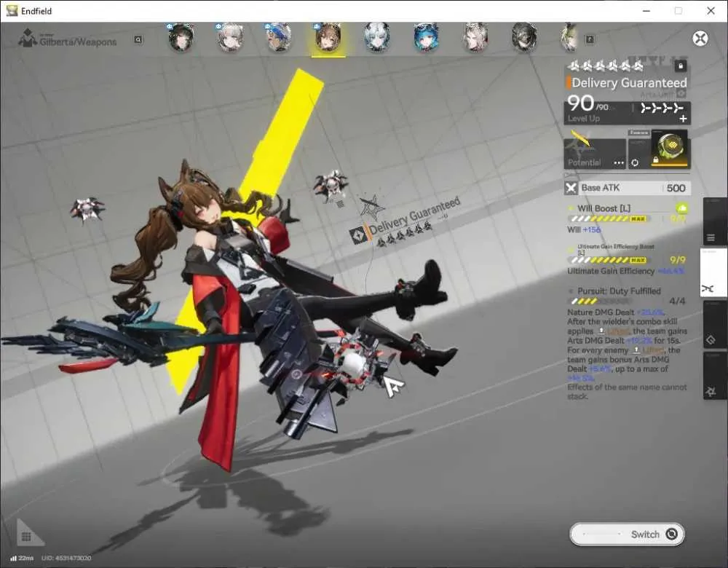Viewport: 728px width, 568px height.
Task: Click the network ping 22ms indicator
Action: pos(22,558)
